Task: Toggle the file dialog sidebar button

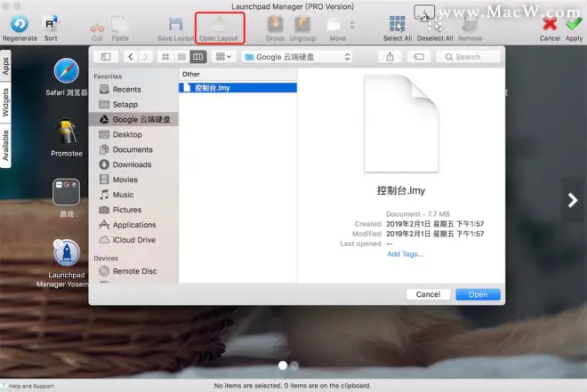Action: pos(106,57)
